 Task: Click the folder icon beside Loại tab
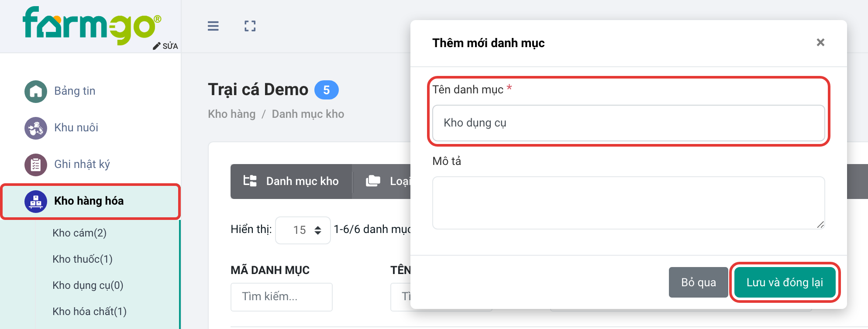373,181
